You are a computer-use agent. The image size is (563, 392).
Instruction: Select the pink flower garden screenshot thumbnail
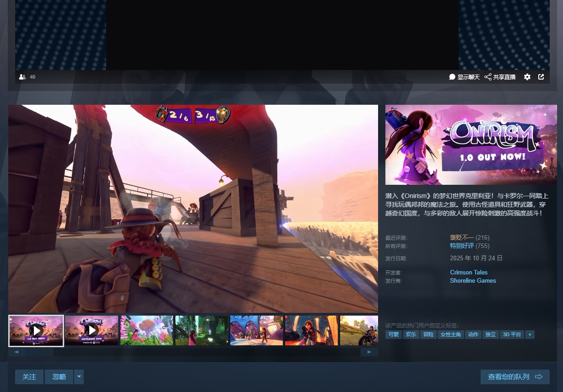pos(146,330)
